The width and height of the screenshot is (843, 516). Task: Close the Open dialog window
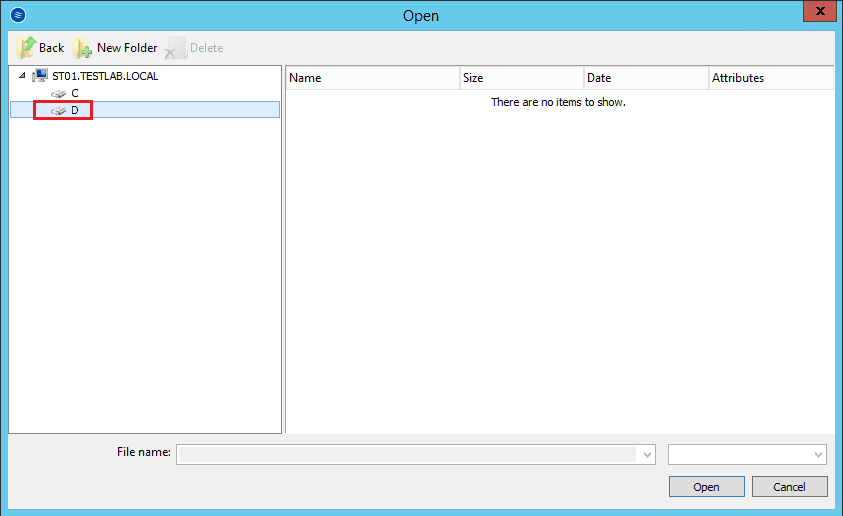click(x=820, y=11)
